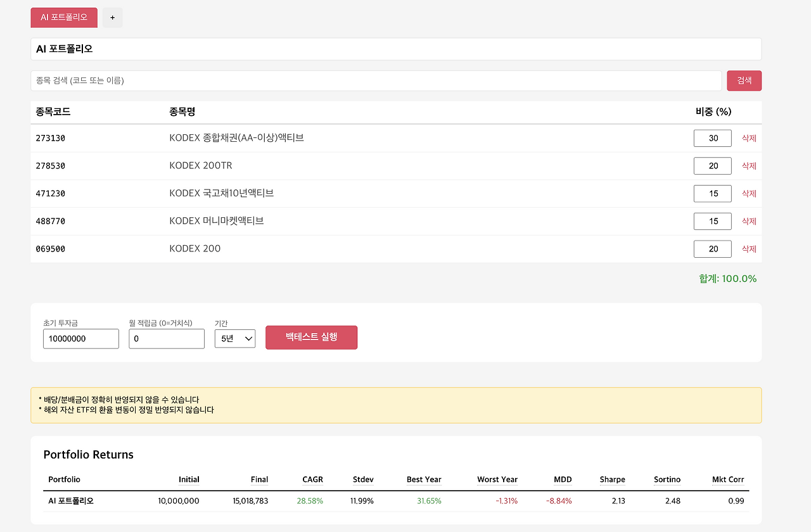811x532 pixels.
Task: Edit the 월 적립금 amount field
Action: click(167, 339)
